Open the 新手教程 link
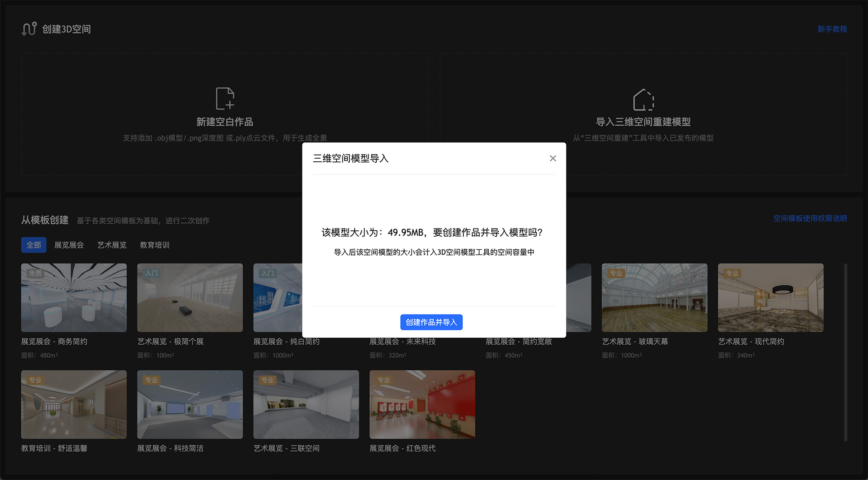 tap(832, 29)
